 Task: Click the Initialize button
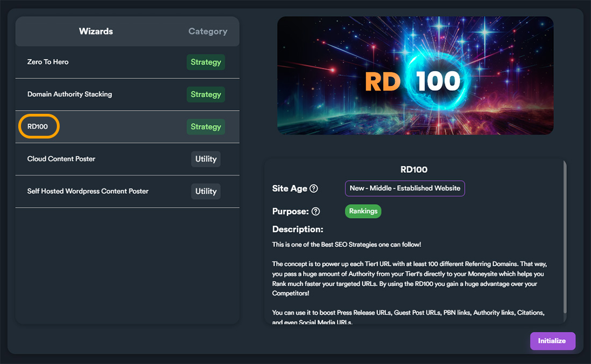click(x=552, y=341)
